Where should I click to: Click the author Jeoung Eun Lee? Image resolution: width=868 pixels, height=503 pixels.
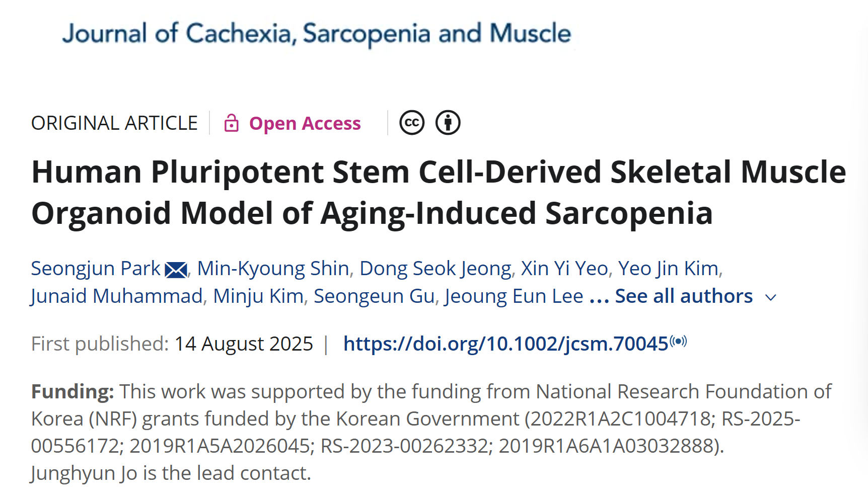[x=514, y=296]
